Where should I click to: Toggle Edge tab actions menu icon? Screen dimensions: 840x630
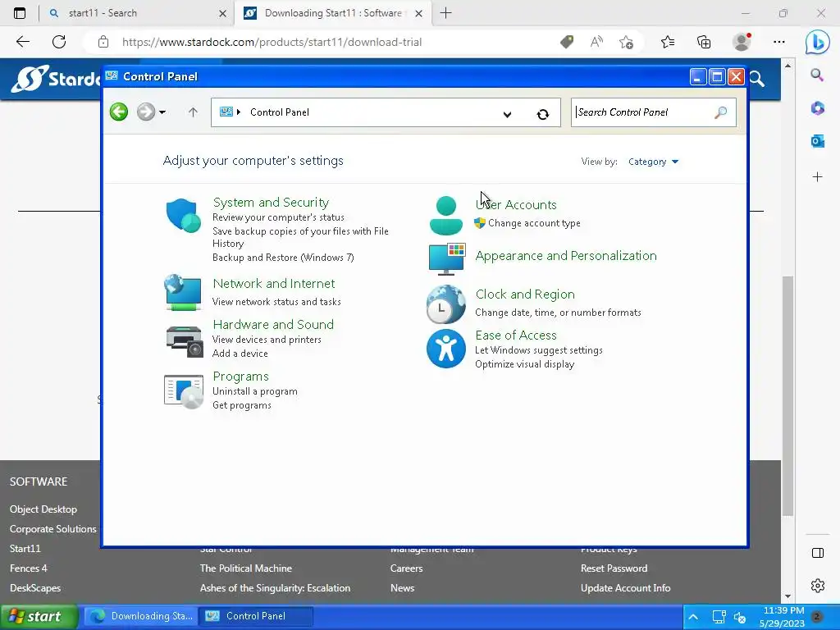[x=20, y=13]
